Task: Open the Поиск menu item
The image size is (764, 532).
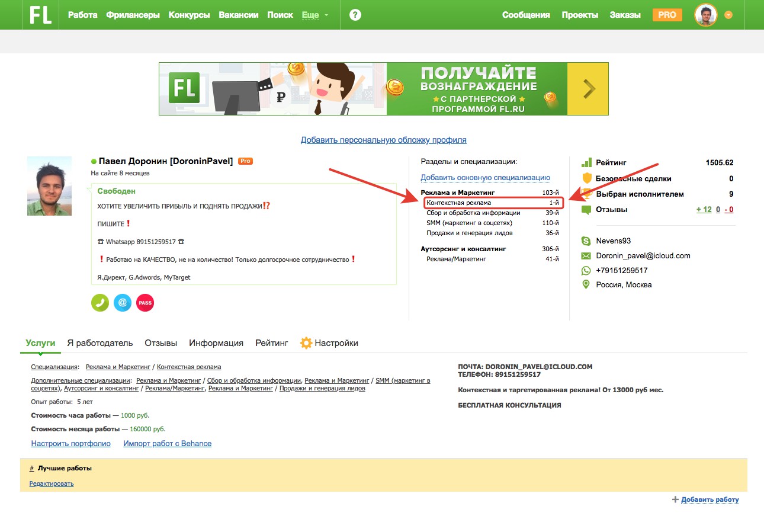Action: click(x=280, y=15)
